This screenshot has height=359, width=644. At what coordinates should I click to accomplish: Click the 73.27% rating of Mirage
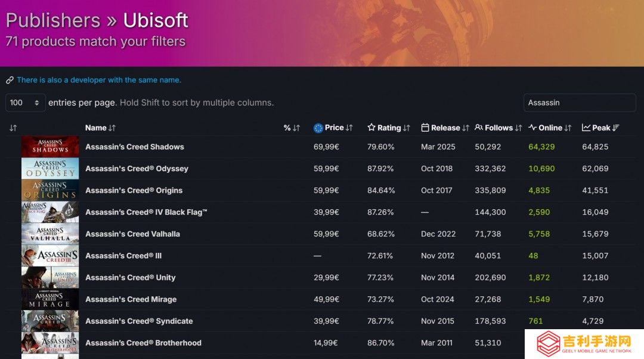tap(380, 299)
